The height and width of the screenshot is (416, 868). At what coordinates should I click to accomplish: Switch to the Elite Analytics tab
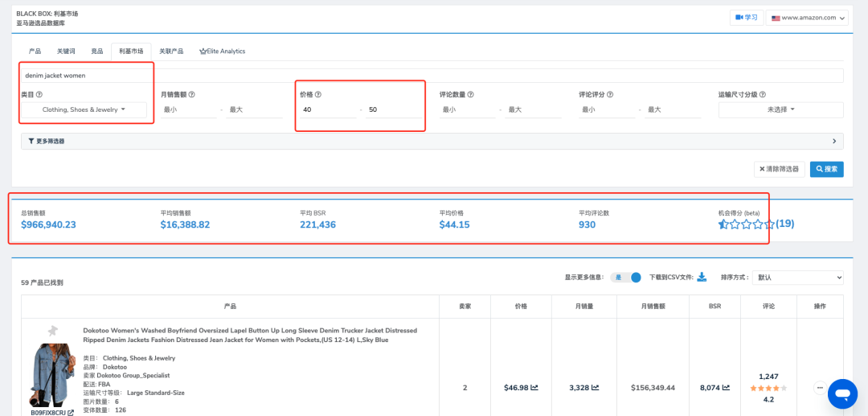pyautogui.click(x=222, y=51)
